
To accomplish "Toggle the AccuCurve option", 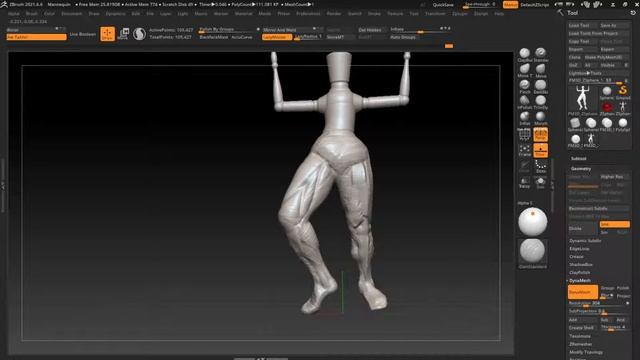I will point(242,37).
